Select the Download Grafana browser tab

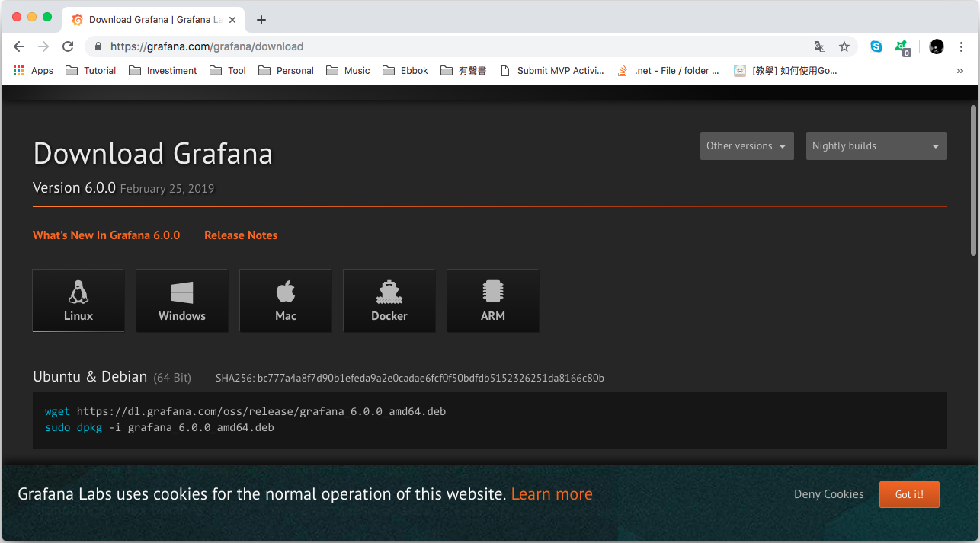pyautogui.click(x=155, y=20)
